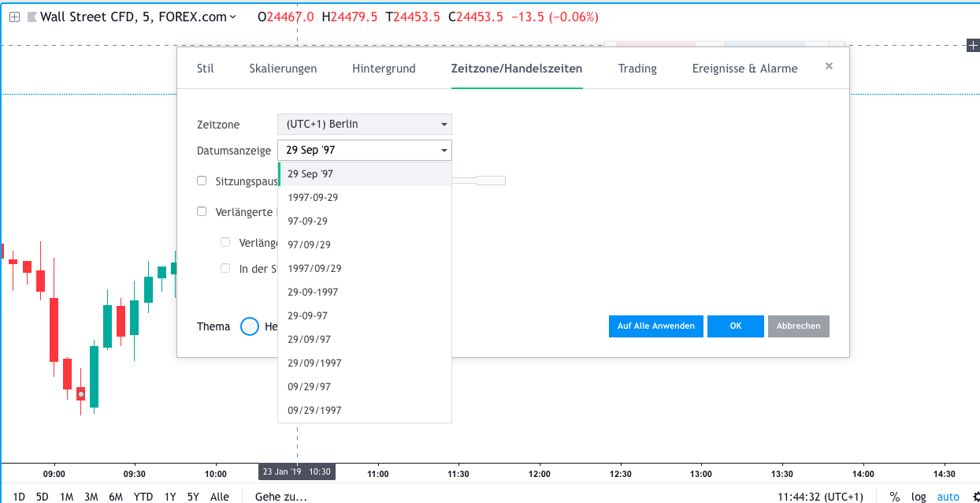The width and height of the screenshot is (980, 503).
Task: Switch to the Skalierungen tab
Action: point(283,69)
